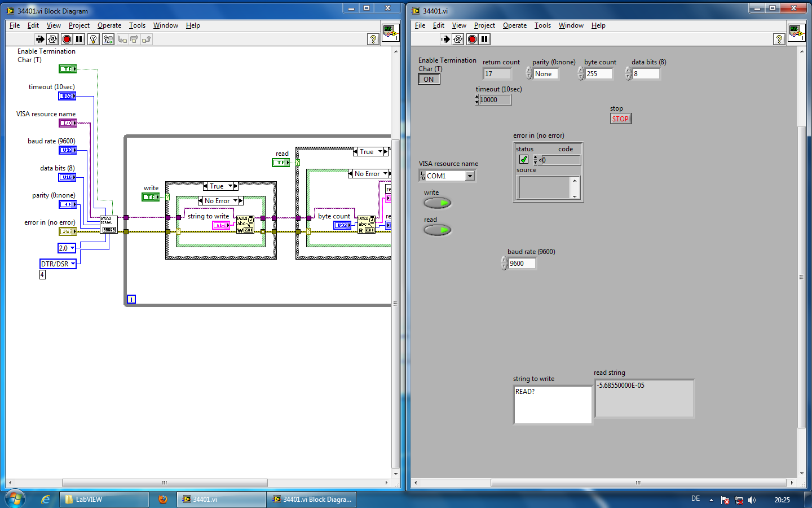Click the VI icon in block diagram window corner
Viewport: 812px width, 508px height.
[x=390, y=32]
